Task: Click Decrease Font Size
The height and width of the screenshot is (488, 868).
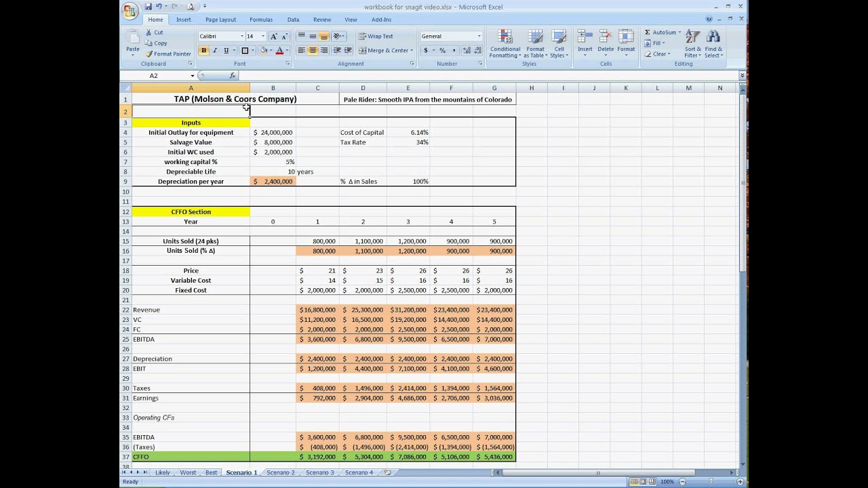Action: (x=283, y=36)
